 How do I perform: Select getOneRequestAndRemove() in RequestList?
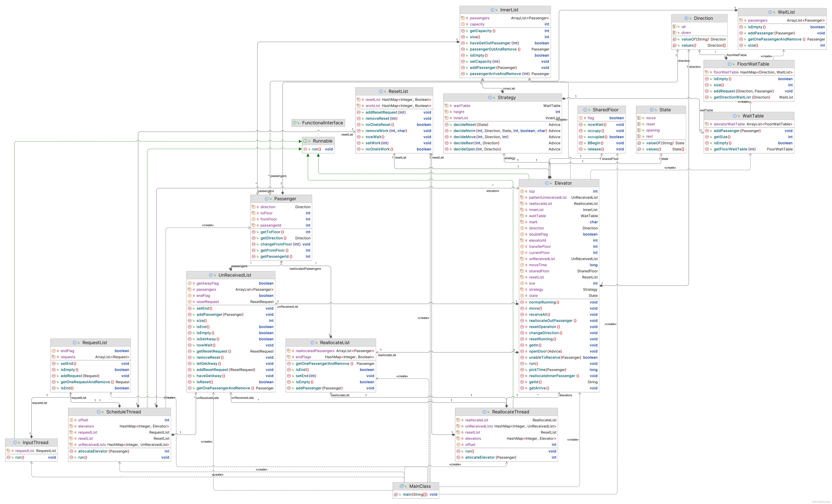(91, 382)
